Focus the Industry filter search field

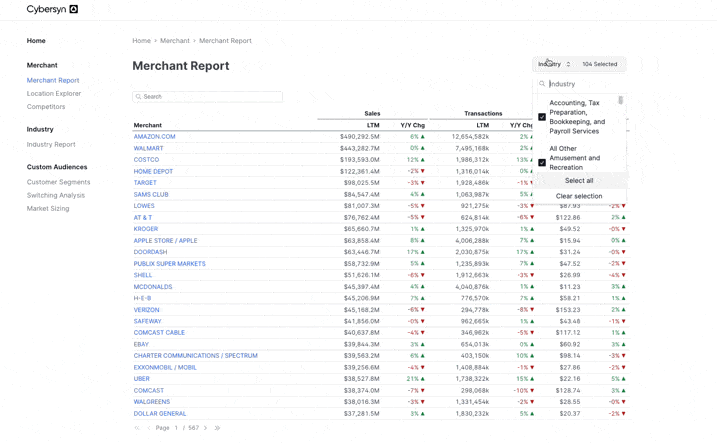tap(580, 84)
